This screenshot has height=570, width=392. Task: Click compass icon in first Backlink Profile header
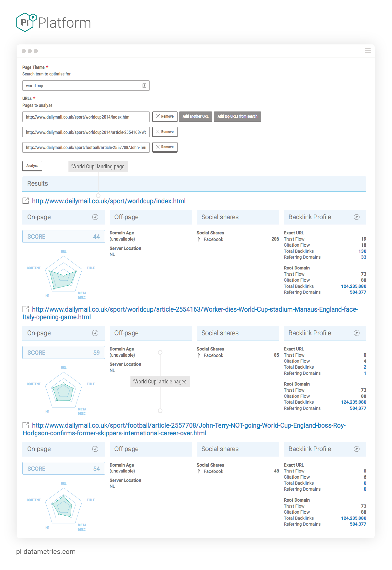point(357,217)
